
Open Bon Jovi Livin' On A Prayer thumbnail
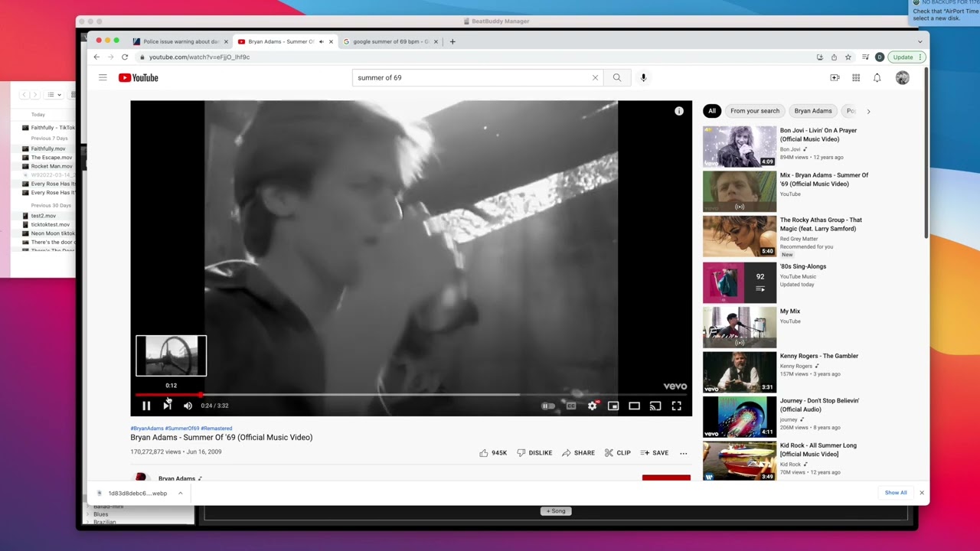click(x=740, y=146)
